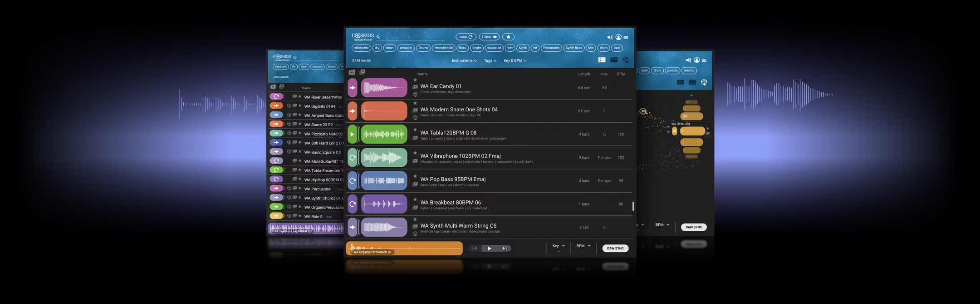
Task: Click the collection stack icon above the sample list
Action: 362,72
